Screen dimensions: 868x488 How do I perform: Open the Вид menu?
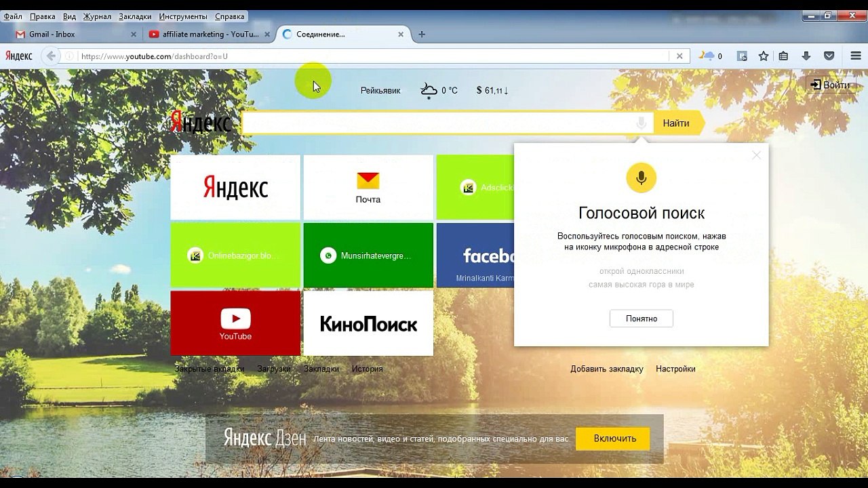coord(69,16)
